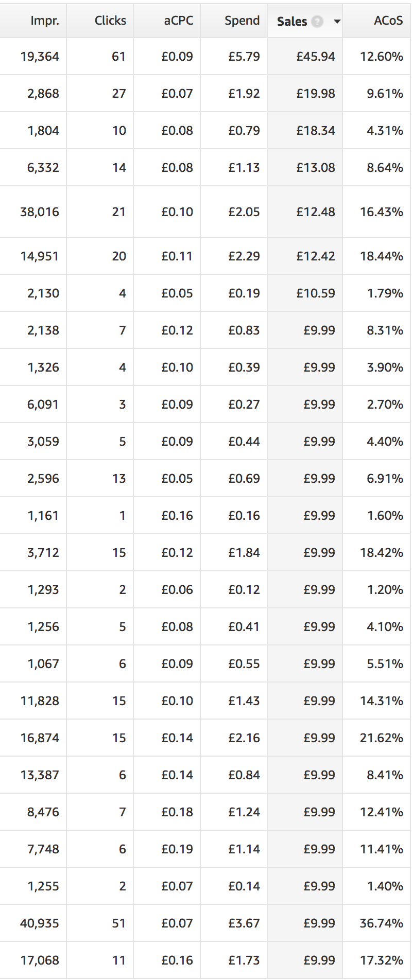Screen dimensions: 412x980
Task: Click the 21.62% ACoS value
Action: 382,738
